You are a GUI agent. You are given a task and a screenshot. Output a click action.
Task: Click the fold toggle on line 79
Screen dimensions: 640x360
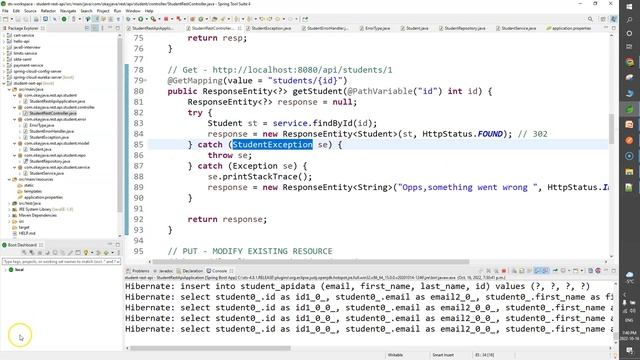click(x=146, y=81)
